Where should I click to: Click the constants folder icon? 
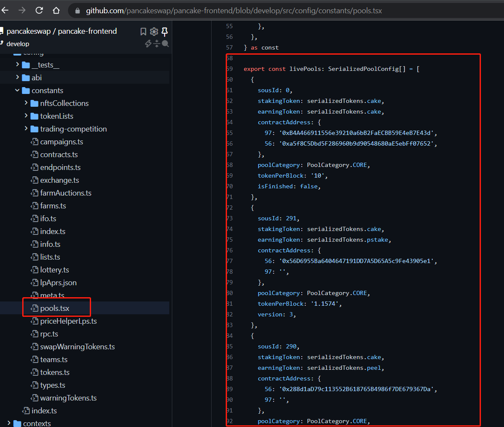pyautogui.click(x=26, y=91)
